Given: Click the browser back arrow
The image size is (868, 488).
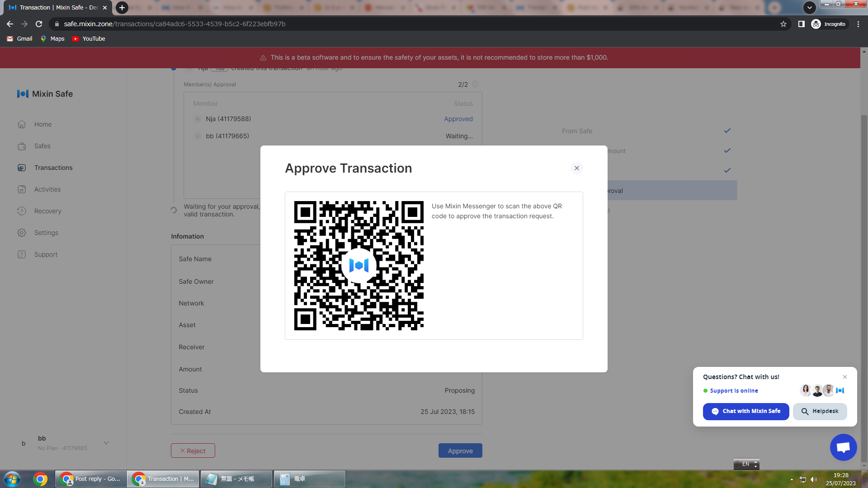Looking at the screenshot, I should [10, 24].
